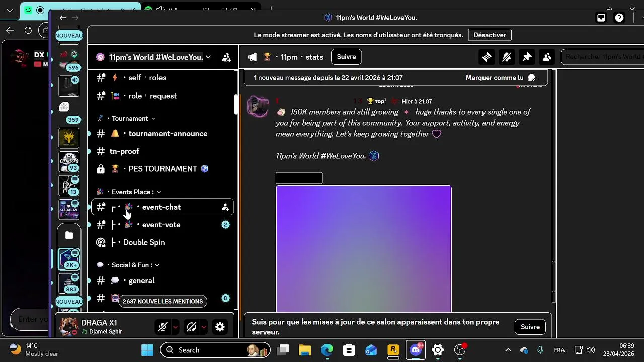644x362 pixels.
Task: Click the DRAGA X1 user avatar
Action: [69, 327]
